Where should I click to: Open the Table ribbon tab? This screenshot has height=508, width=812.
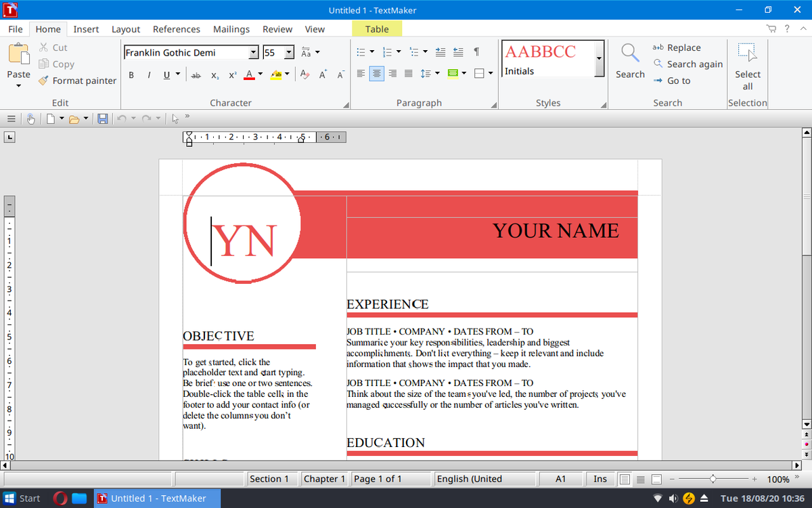(377, 29)
